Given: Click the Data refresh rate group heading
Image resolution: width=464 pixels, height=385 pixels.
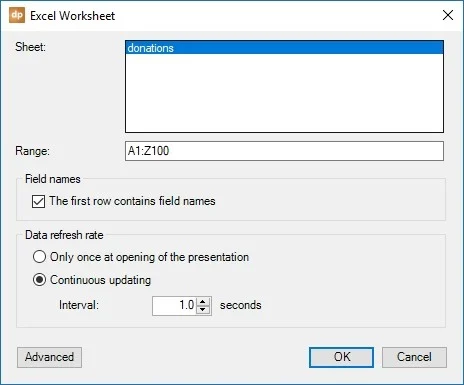Looking at the screenshot, I should click(64, 235).
